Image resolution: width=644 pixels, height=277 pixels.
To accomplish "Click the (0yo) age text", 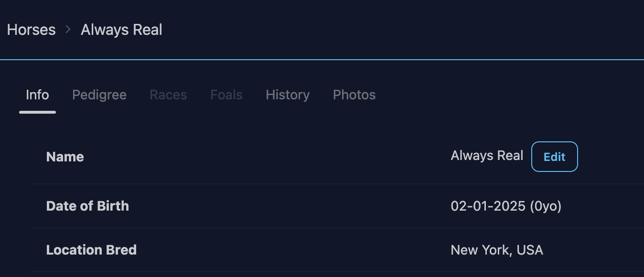I will click(x=546, y=206).
